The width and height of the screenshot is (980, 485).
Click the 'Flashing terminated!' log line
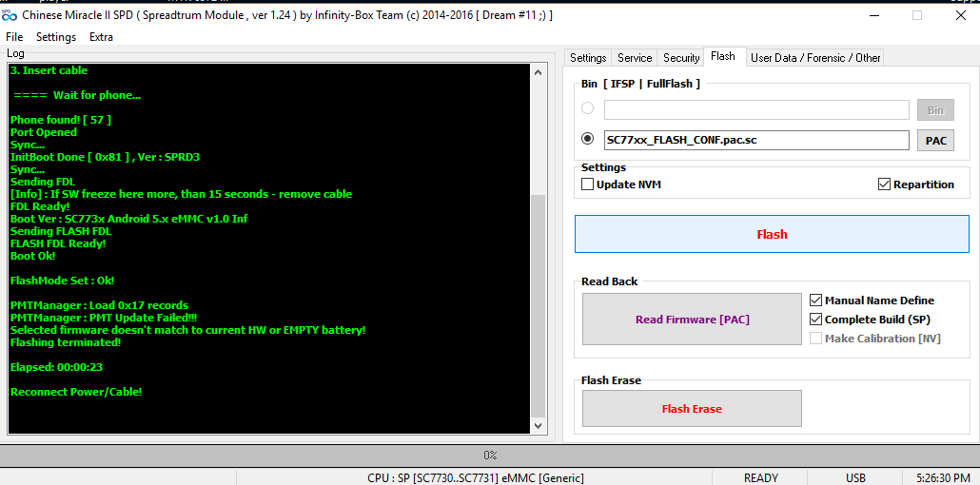[x=66, y=342]
